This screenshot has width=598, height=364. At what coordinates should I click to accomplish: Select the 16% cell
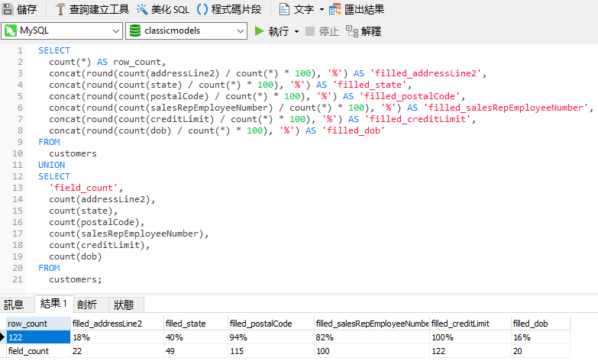541,337
